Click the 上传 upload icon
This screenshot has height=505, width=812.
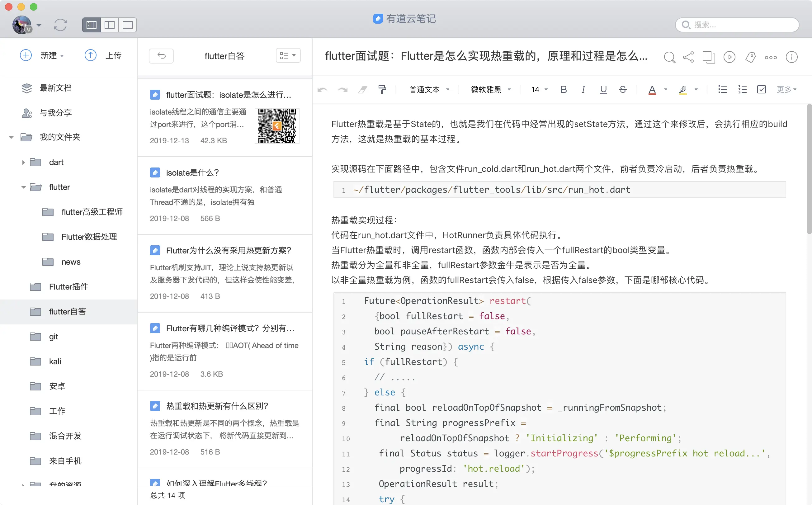pos(91,55)
